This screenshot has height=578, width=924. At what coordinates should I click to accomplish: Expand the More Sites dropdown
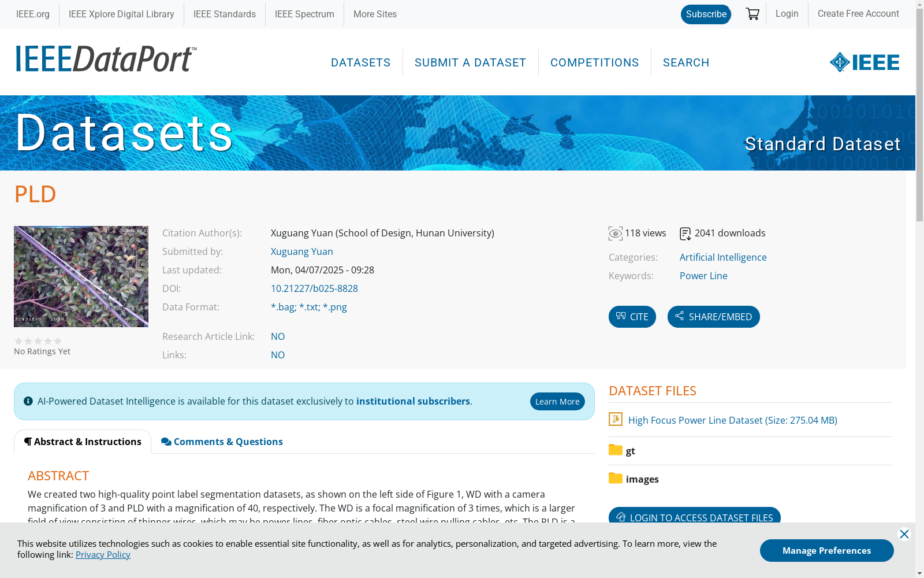375,14
